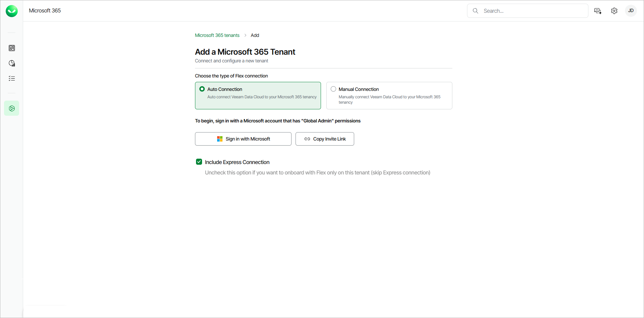Open the dashboard icon in sidebar

12,48
